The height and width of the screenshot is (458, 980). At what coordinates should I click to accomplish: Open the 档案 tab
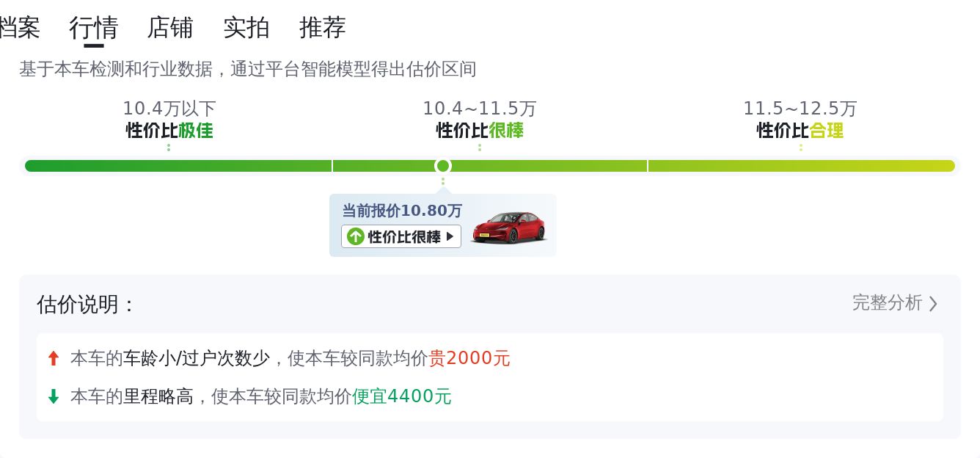click(19, 28)
